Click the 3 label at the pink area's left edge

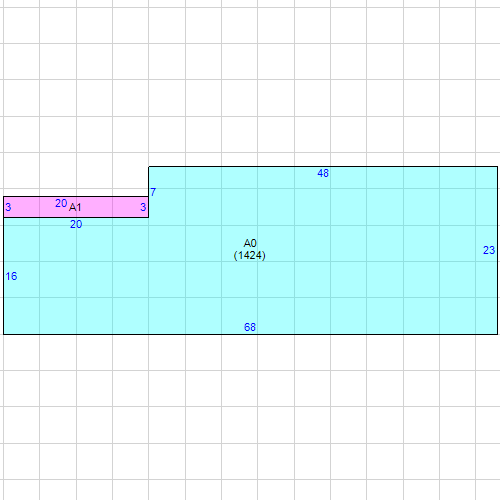(8, 207)
